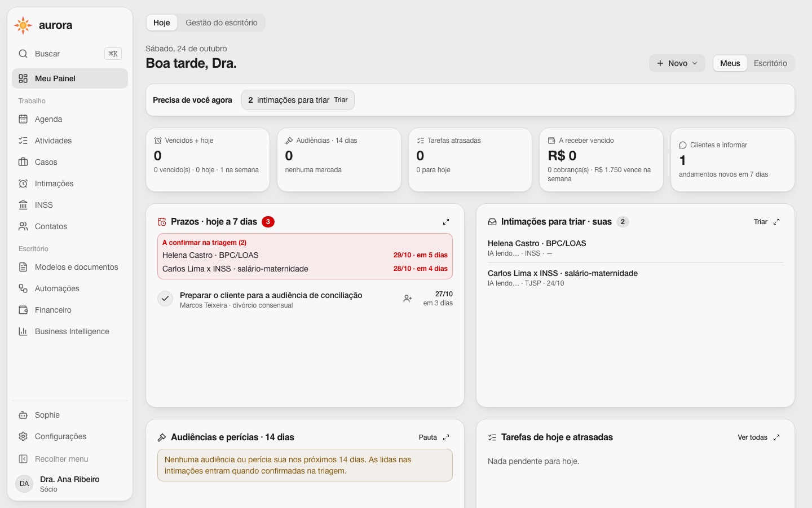
Task: Open the Carlos Lima deadline dated 28/10
Action: [x=305, y=269]
